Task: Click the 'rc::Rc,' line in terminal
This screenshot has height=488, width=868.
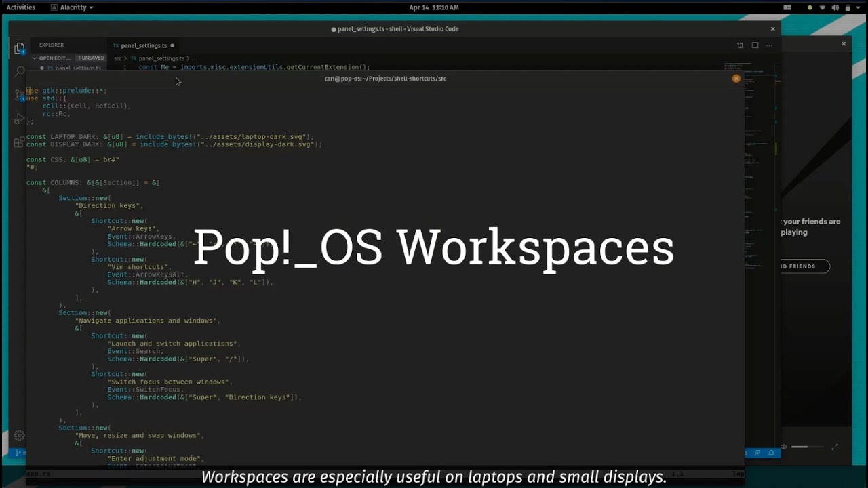Action: [56, 114]
